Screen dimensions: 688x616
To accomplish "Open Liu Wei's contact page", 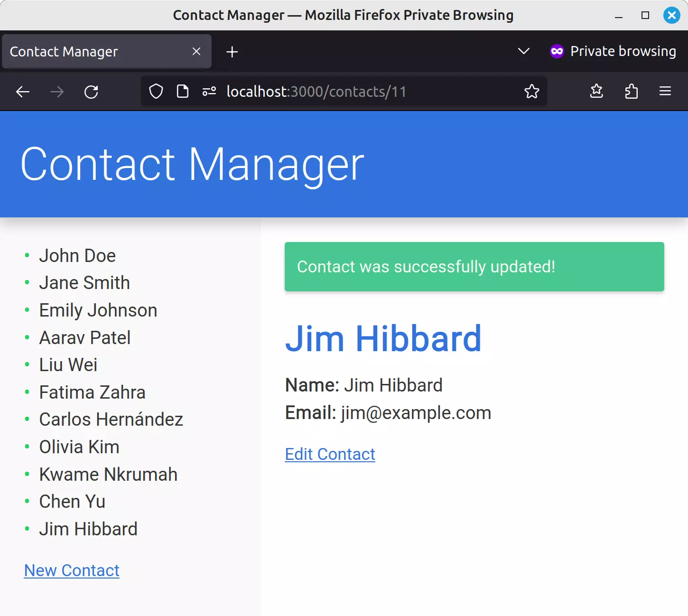I will click(x=68, y=365).
